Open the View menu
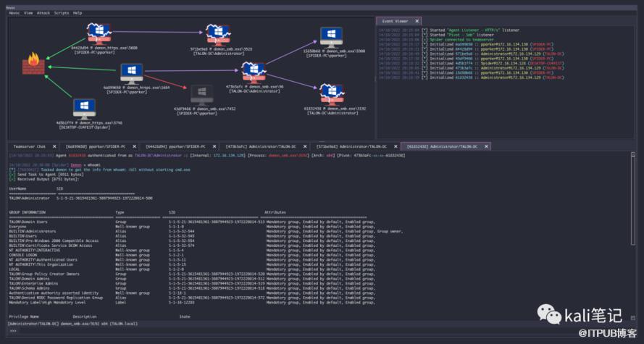Screen dimensions: 644x344 tap(28, 13)
